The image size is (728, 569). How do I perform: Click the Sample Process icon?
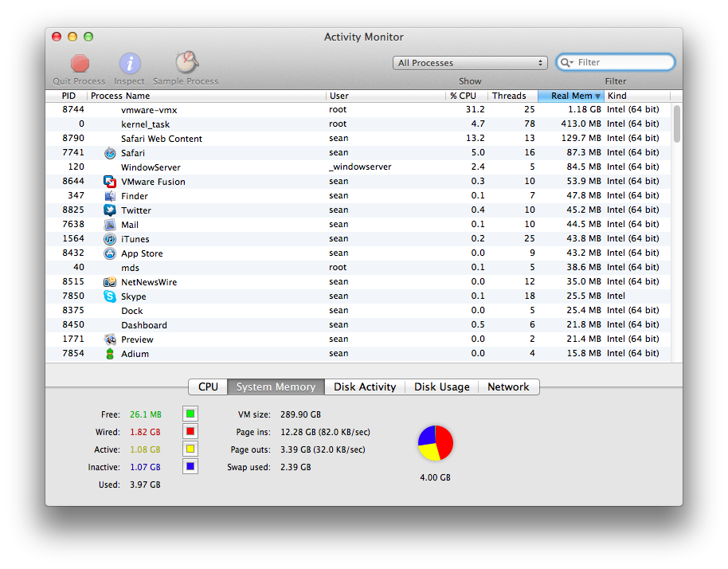(x=186, y=62)
